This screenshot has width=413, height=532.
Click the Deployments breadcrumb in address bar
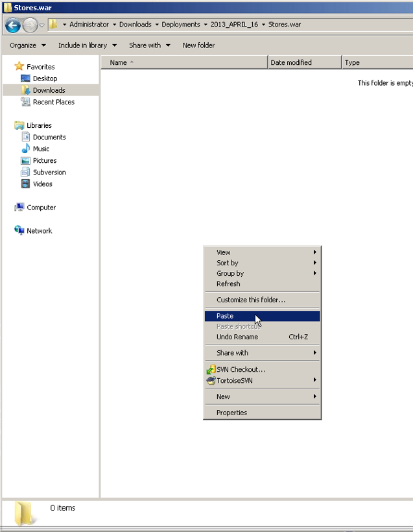pos(181,25)
